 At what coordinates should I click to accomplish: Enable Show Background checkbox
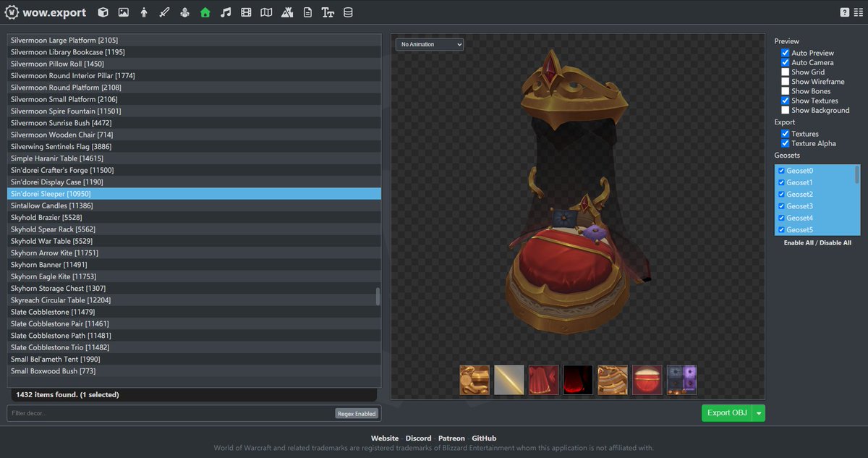pos(785,110)
